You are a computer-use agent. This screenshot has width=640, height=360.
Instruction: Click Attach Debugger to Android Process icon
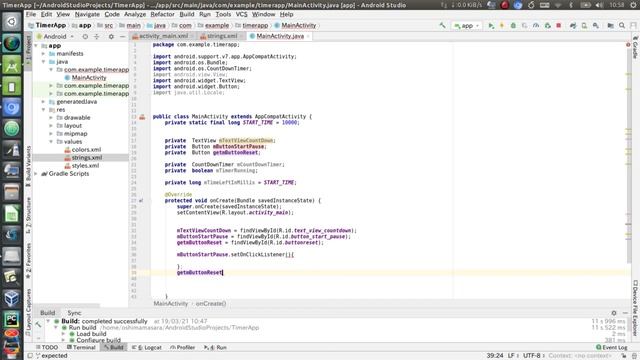547,25
